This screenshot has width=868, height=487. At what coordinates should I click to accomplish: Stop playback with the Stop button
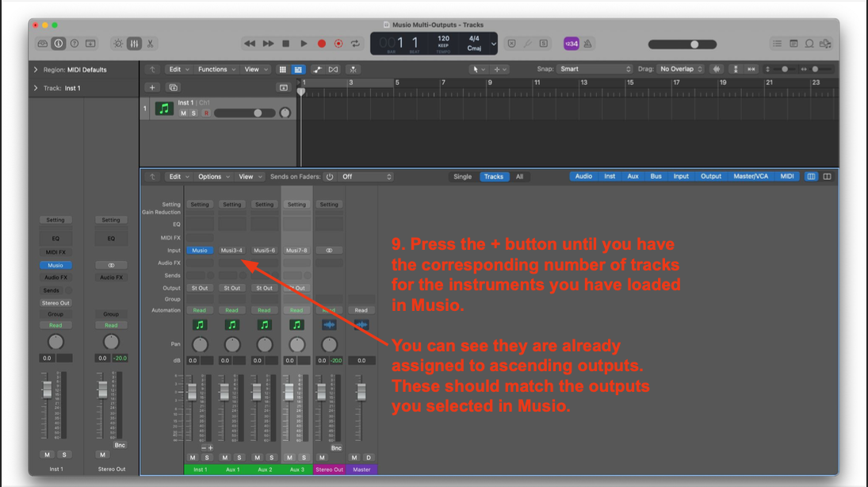point(285,44)
